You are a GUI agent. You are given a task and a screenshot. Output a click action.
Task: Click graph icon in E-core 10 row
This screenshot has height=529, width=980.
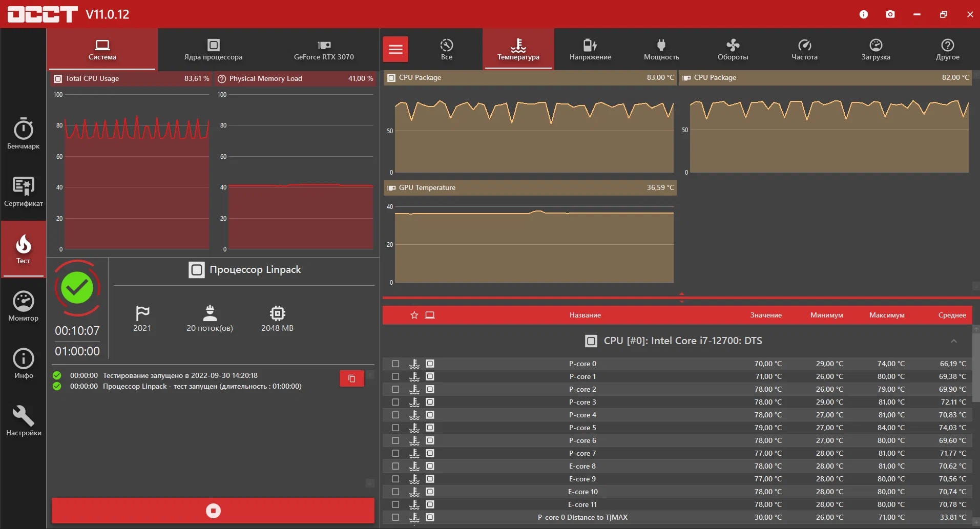pos(430,492)
